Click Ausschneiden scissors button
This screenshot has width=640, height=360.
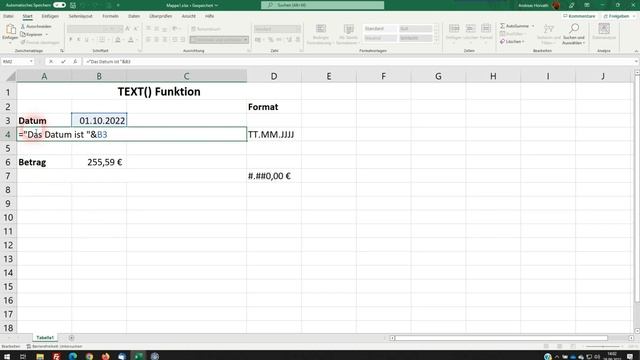pos(36,26)
